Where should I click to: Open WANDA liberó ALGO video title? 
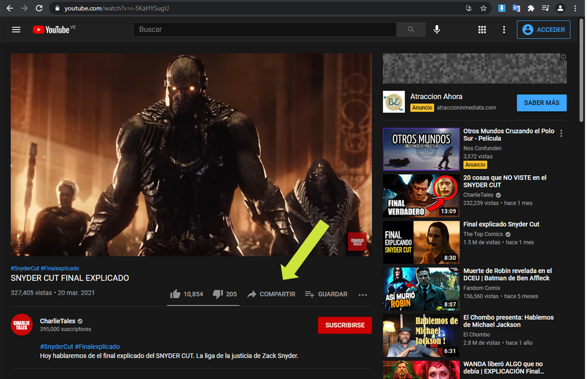503,368
